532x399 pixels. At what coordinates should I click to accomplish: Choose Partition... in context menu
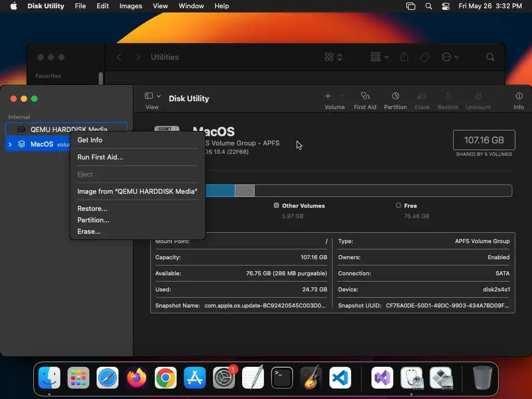(x=94, y=220)
